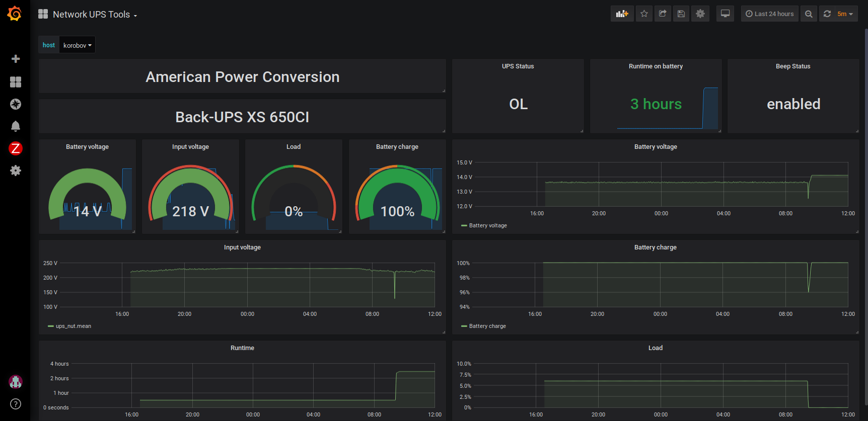This screenshot has width=868, height=421.
Task: Open the Runtime on battery panel menu
Action: pos(656,66)
